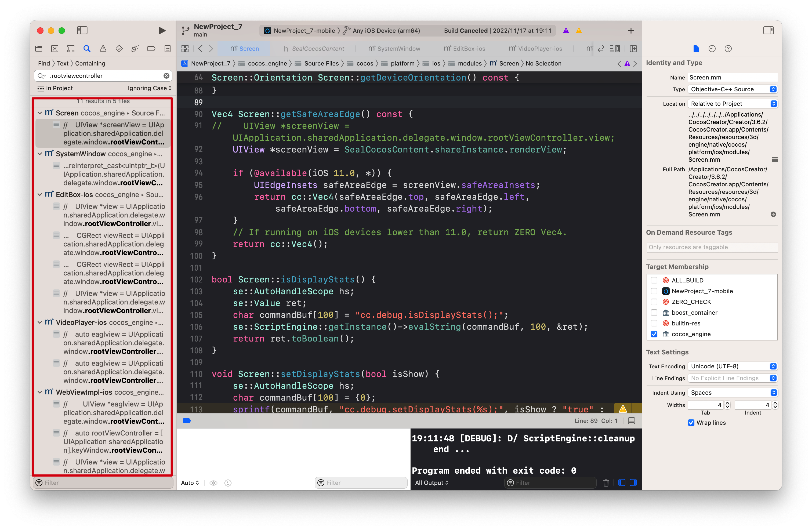
Task: Choose file location folder icon
Action: 775,159
